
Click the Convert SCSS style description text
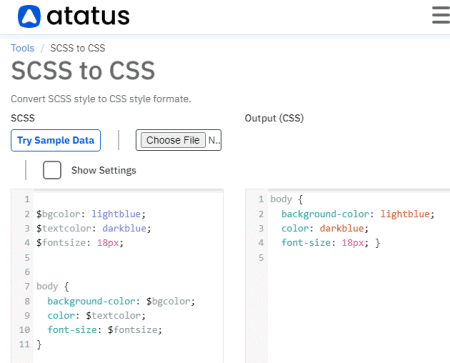[x=101, y=99]
